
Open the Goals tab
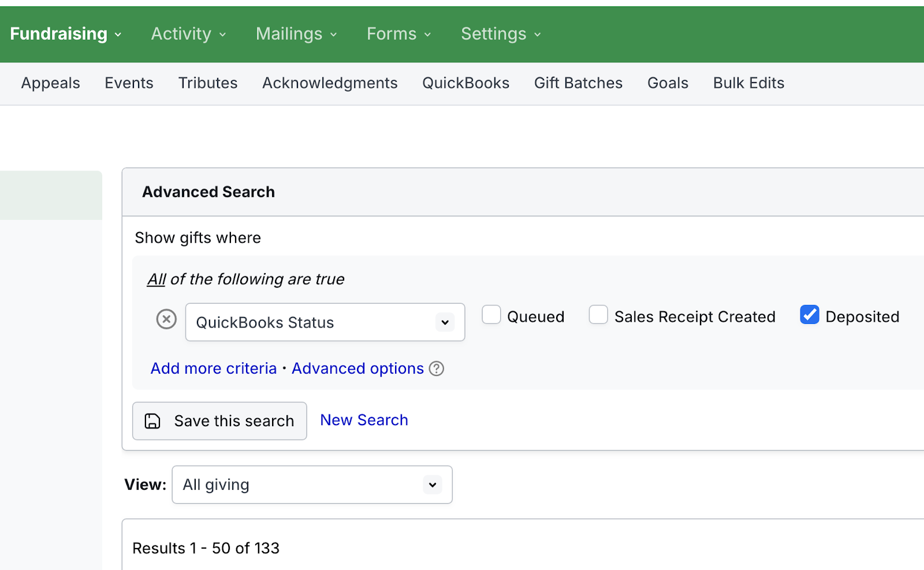point(668,83)
